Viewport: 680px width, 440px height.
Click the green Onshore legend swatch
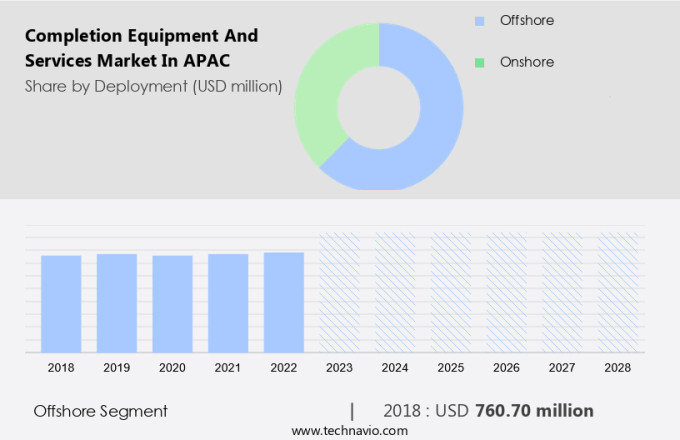479,62
